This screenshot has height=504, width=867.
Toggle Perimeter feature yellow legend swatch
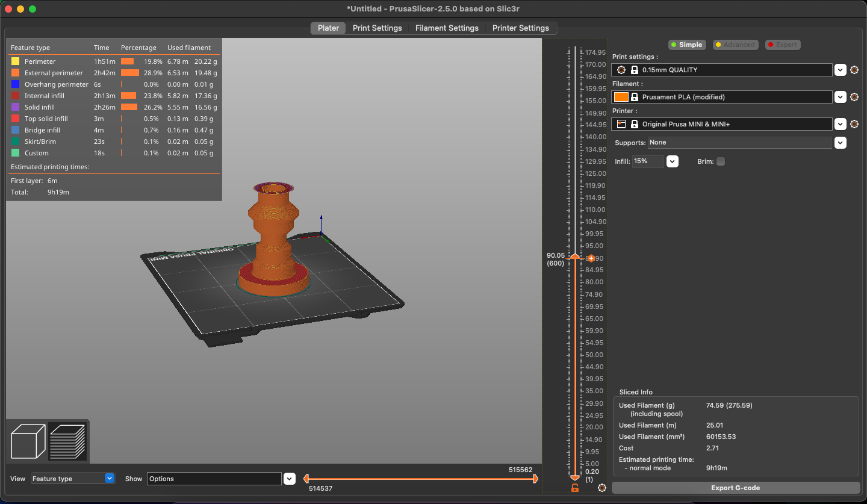point(15,61)
